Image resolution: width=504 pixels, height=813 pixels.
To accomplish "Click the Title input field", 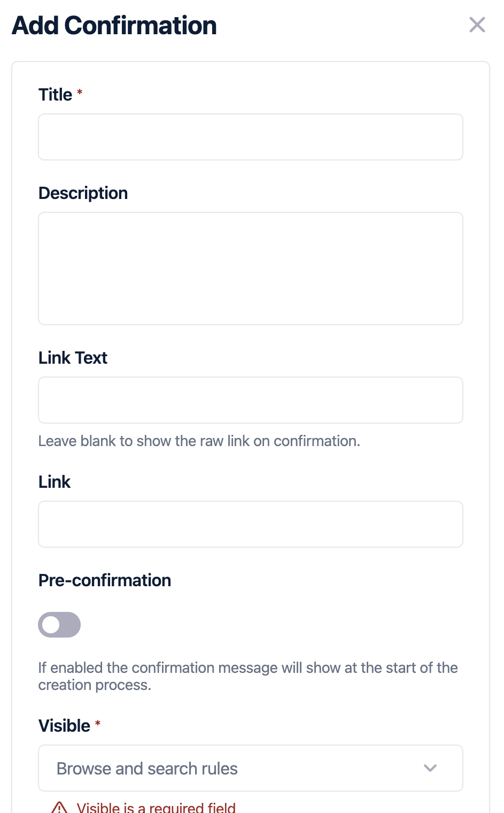I will 250,137.
